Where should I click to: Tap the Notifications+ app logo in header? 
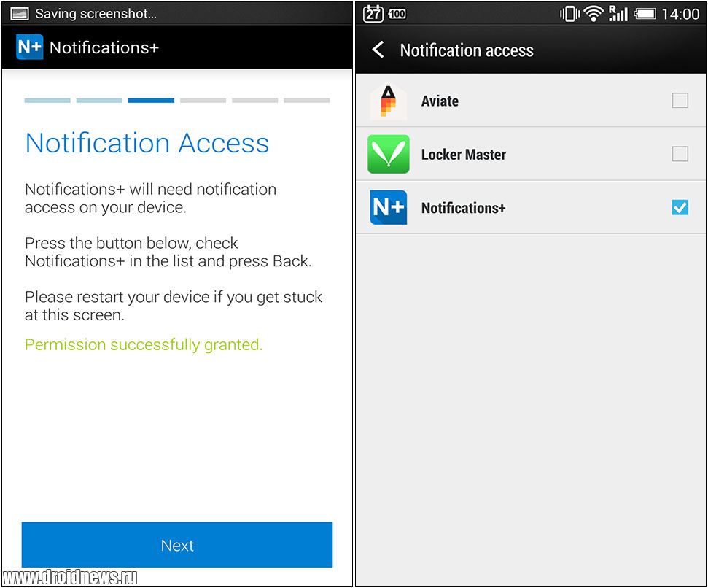pos(29,47)
